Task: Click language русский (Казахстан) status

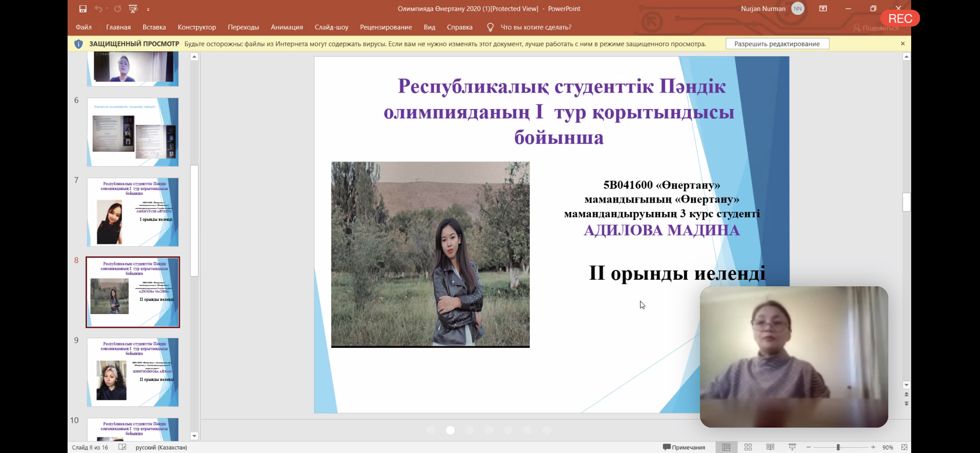Action: [161, 447]
